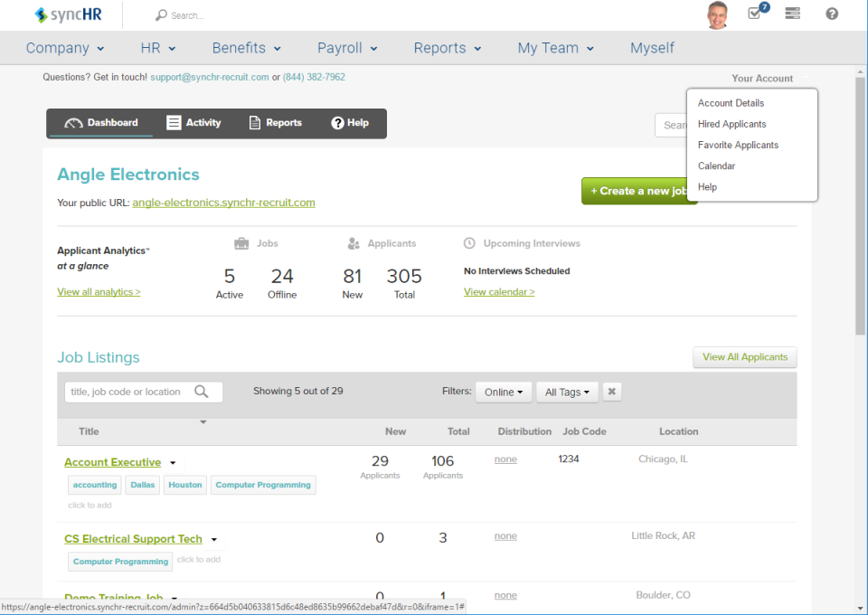Select Favorite Applicants from account menu

tap(738, 145)
